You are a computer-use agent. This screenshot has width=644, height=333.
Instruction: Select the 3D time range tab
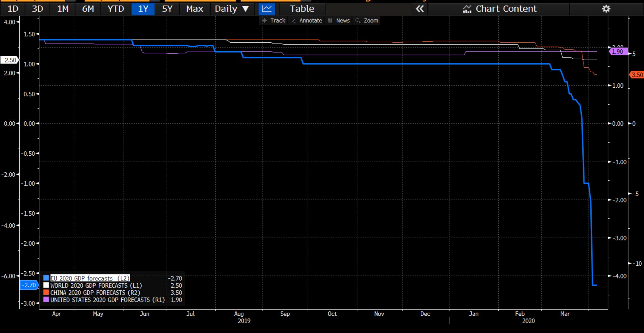point(38,9)
